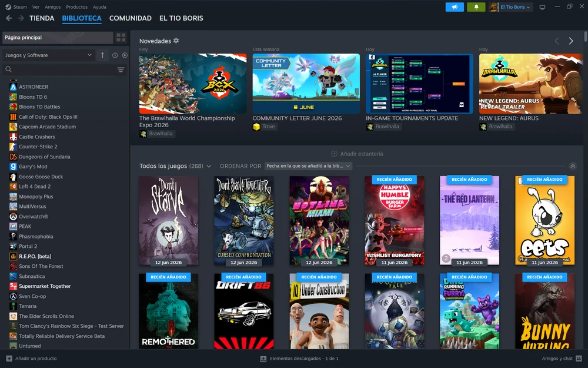Image resolution: width=588 pixels, height=368 pixels.
Task: Toggle the ready-to-play filter icon
Action: (x=125, y=55)
